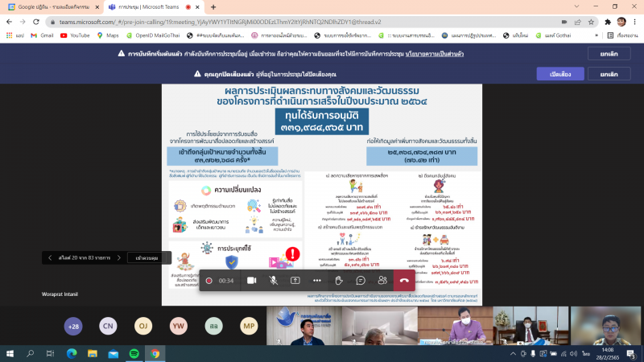Viewport: 644px width, 362px height.
Task: Show the meeting chat panel
Action: [361, 281]
